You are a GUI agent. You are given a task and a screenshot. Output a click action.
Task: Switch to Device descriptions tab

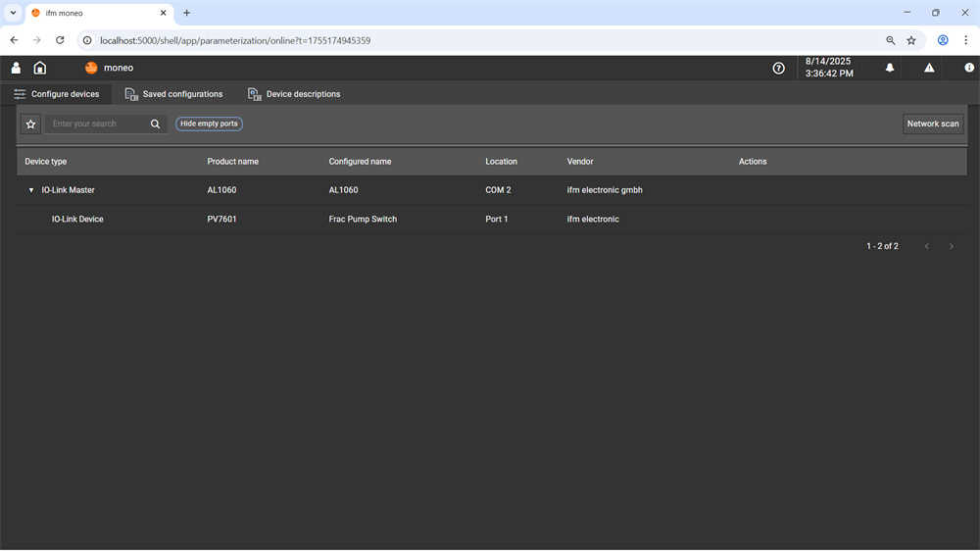click(294, 94)
